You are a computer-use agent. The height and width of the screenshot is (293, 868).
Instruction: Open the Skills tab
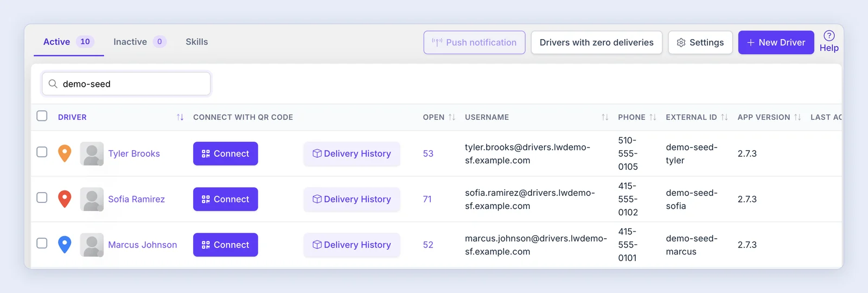click(196, 42)
